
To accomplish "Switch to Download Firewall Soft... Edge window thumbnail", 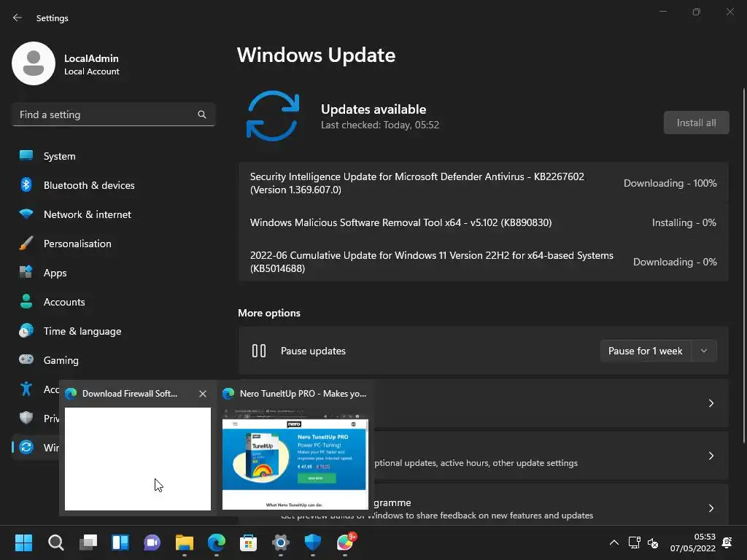I will click(x=138, y=459).
